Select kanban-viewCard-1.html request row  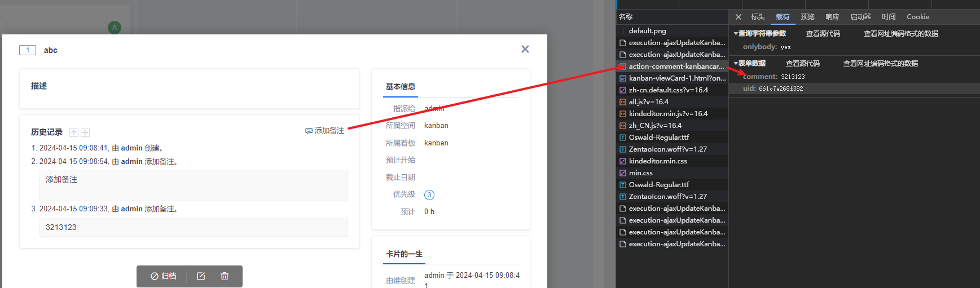[672, 78]
